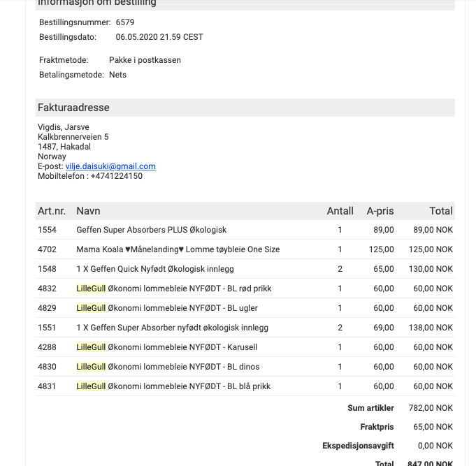Select article number 4832
The width and height of the screenshot is (476, 466).
tap(47, 289)
